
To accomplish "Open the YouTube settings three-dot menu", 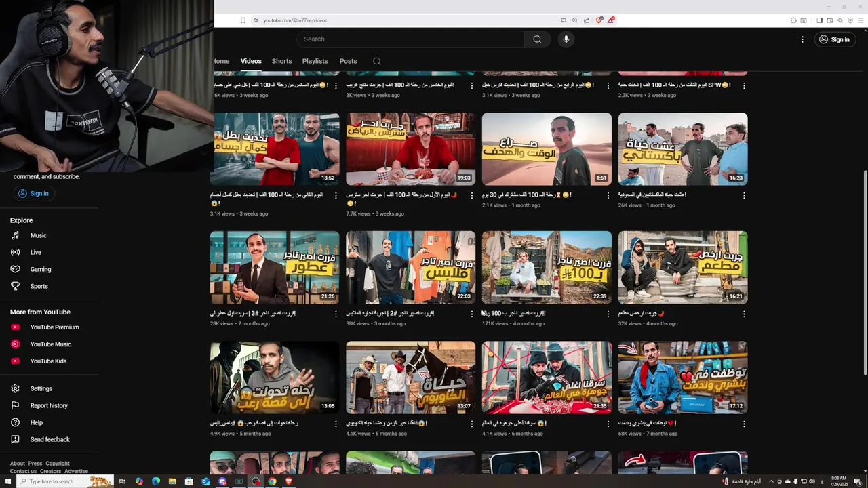I will (x=802, y=39).
